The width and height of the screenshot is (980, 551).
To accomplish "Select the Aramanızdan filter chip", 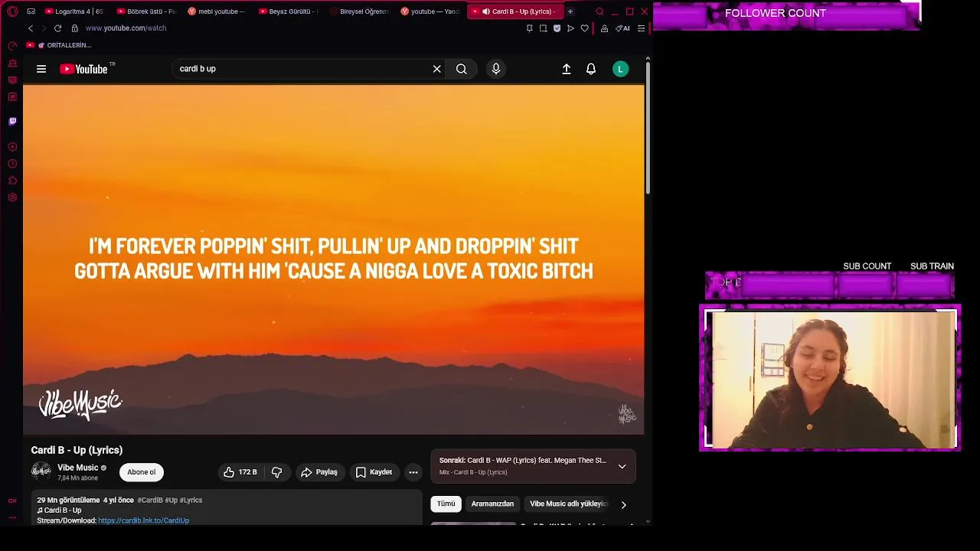I will [x=492, y=504].
